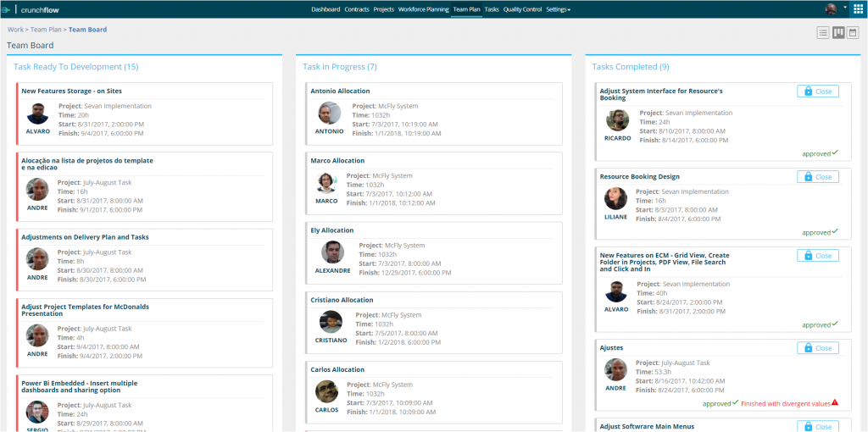Image resolution: width=868 pixels, height=432 pixels.
Task: Open the 'Antonio Allocation' card title
Action: point(341,91)
